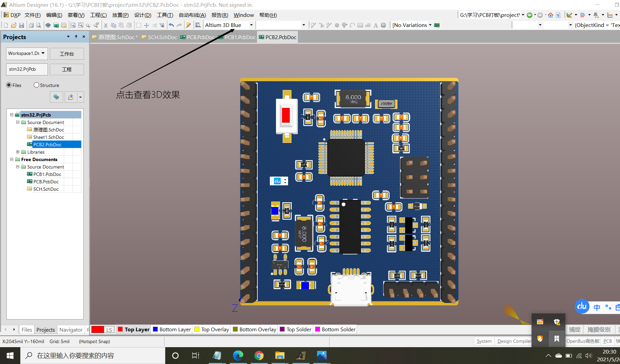Select Sheet1.SchDoc in the project tree
The height and width of the screenshot is (364, 620).
[49, 137]
